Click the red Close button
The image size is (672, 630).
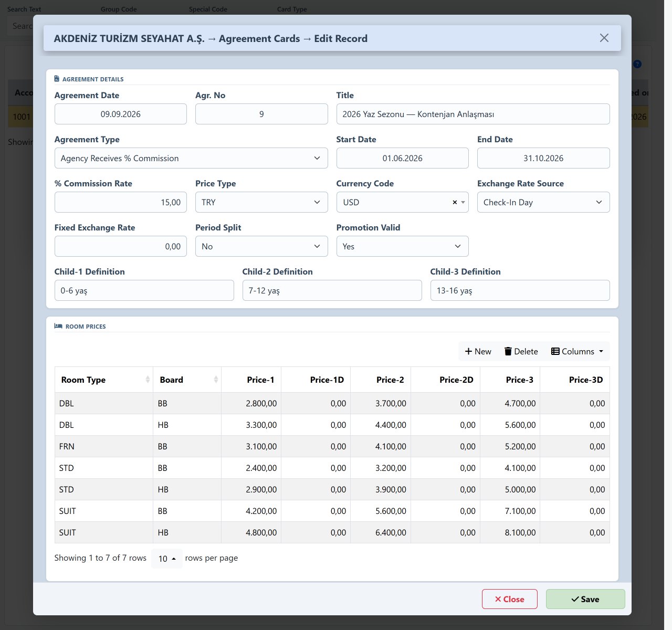(510, 599)
